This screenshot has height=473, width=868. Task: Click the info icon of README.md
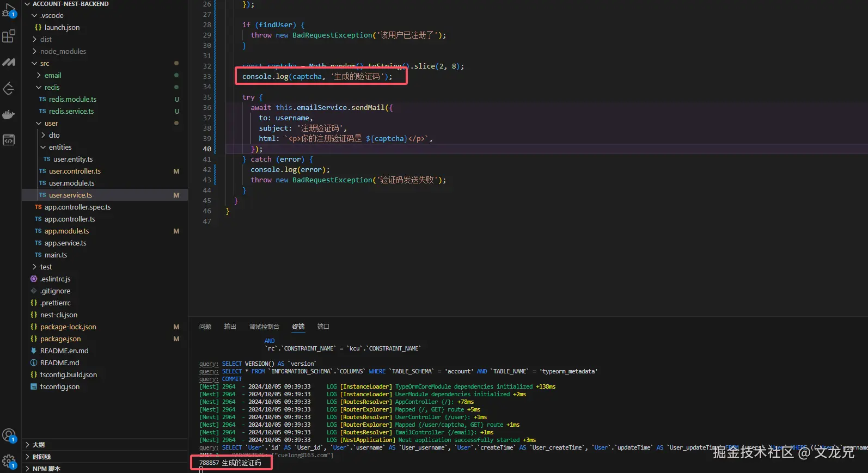coord(34,363)
